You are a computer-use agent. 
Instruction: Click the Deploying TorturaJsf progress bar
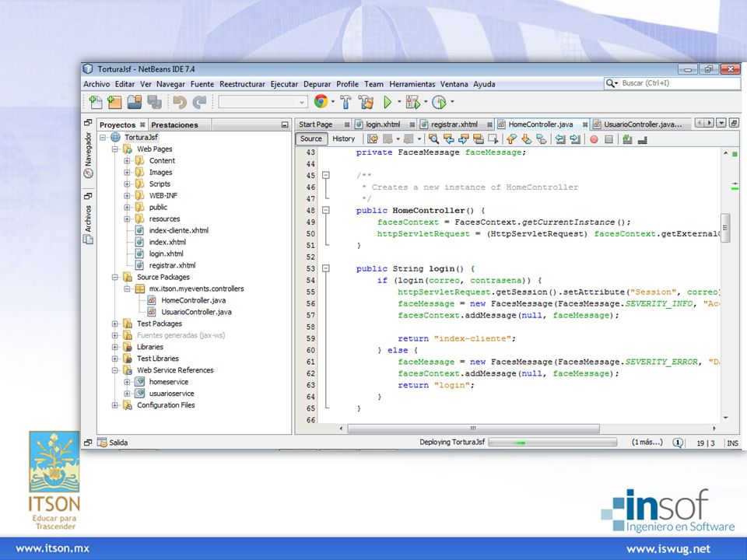coord(552,443)
